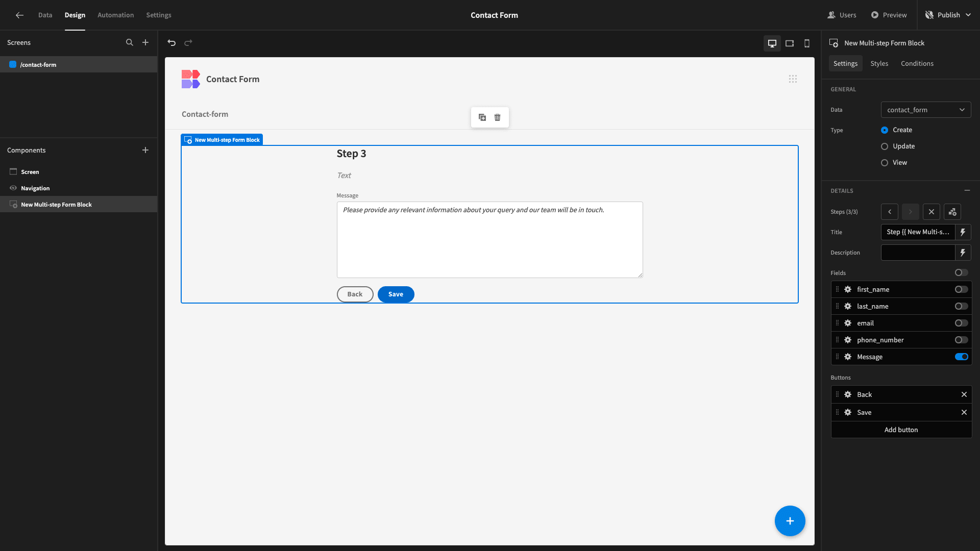Toggle the first_name field switch
The width and height of the screenshot is (980, 551).
click(961, 289)
